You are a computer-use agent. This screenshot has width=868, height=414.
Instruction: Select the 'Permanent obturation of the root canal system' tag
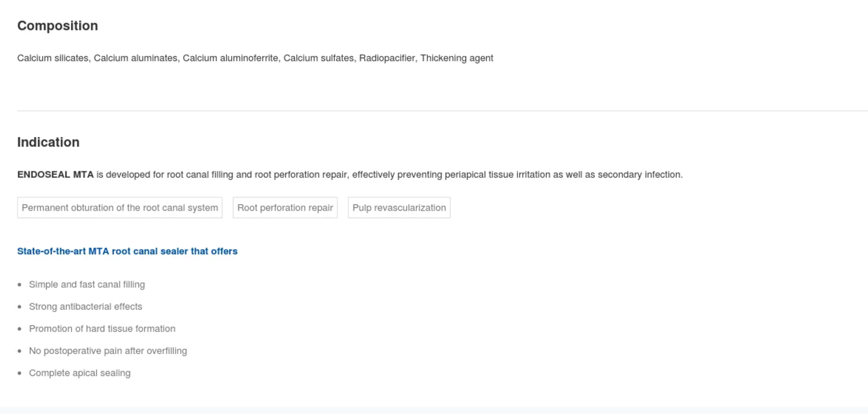[120, 208]
